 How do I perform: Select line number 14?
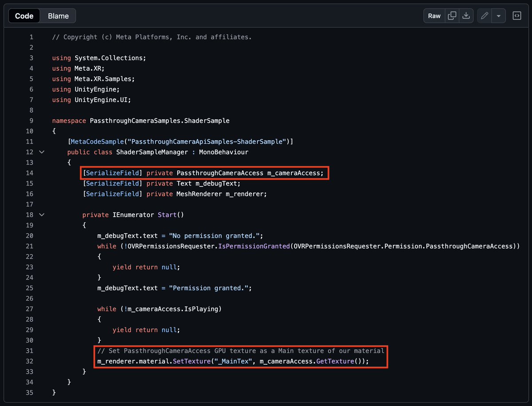click(29, 173)
